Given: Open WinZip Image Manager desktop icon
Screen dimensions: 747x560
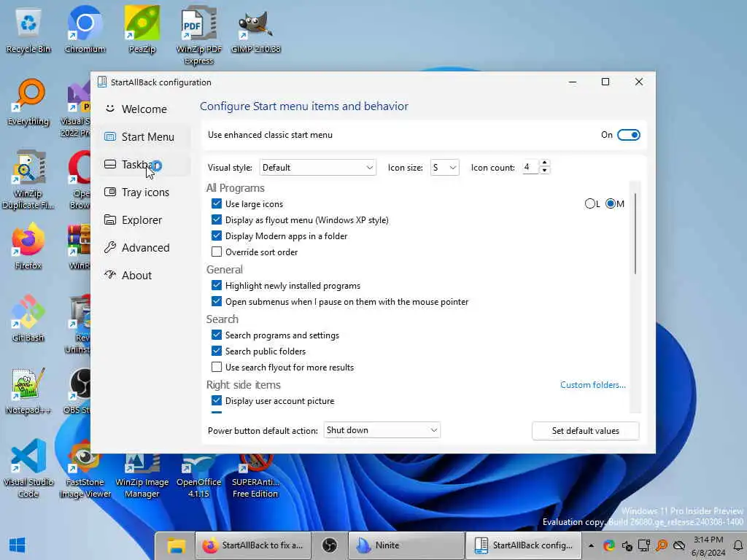Looking at the screenshot, I should [x=142, y=475].
